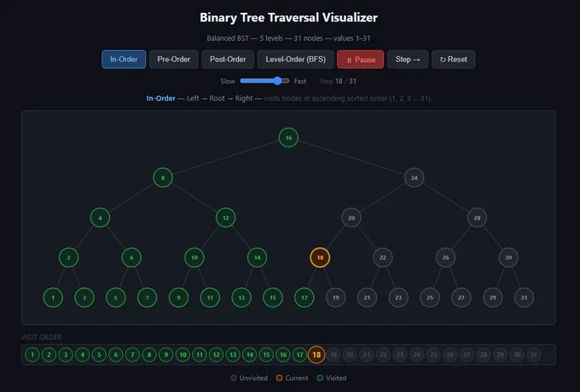Click tree node 22
The width and height of the screenshot is (580, 392).
pos(383,257)
